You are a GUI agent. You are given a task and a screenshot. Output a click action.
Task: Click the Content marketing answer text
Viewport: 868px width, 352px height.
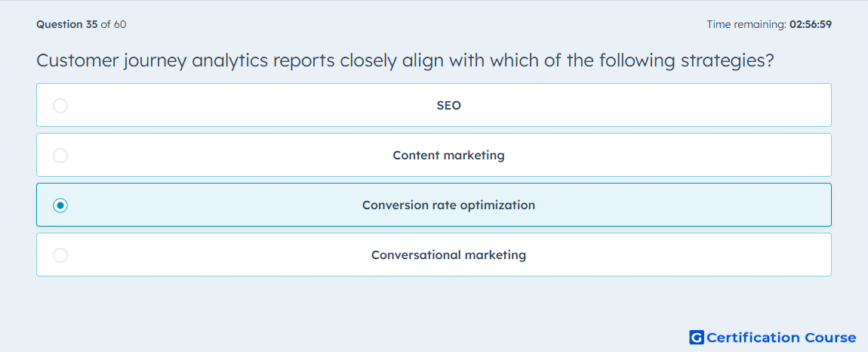(449, 155)
